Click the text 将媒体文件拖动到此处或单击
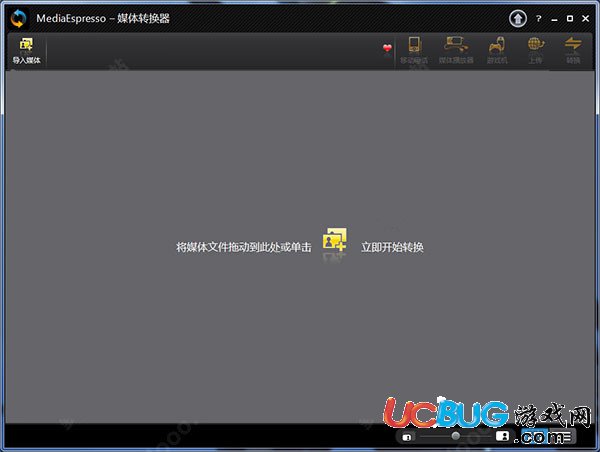 click(x=244, y=247)
